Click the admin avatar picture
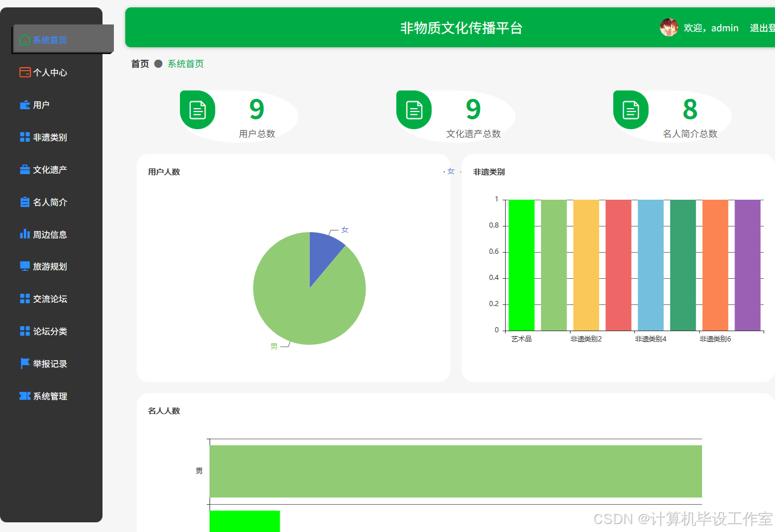This screenshot has width=775, height=532. pos(669,27)
